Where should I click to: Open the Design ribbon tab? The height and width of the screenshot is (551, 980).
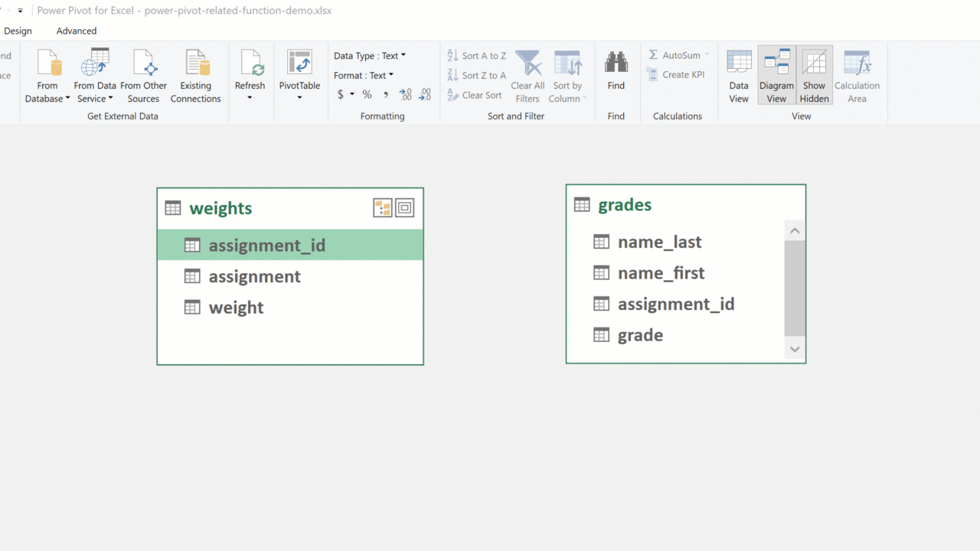click(x=18, y=31)
